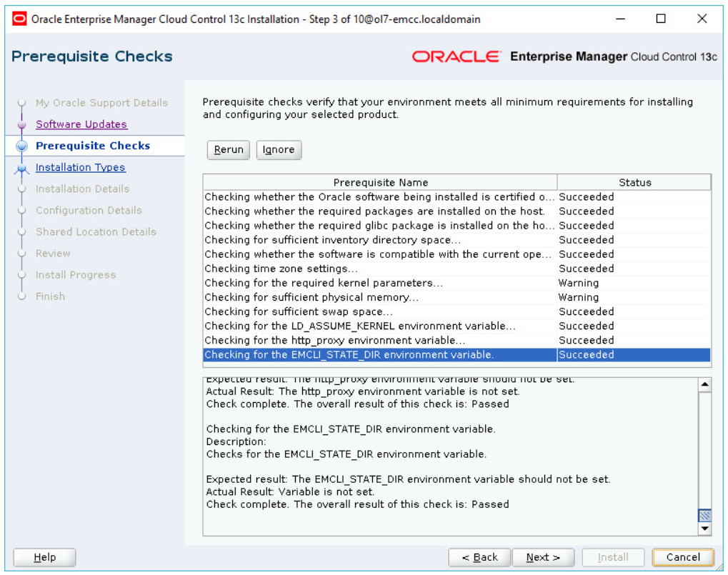This screenshot has height=575, width=728.
Task: Click the Ignore button
Action: [x=279, y=150]
